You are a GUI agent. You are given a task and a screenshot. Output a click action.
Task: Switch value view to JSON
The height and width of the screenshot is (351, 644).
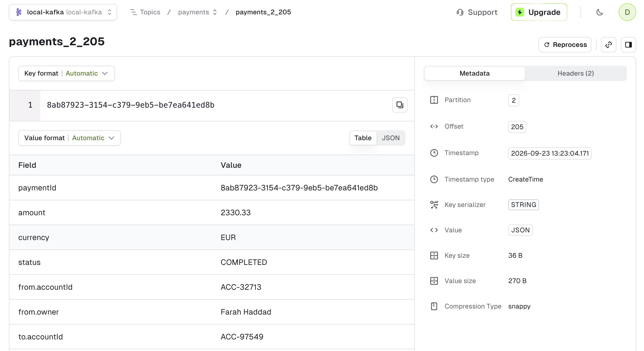pyautogui.click(x=390, y=138)
